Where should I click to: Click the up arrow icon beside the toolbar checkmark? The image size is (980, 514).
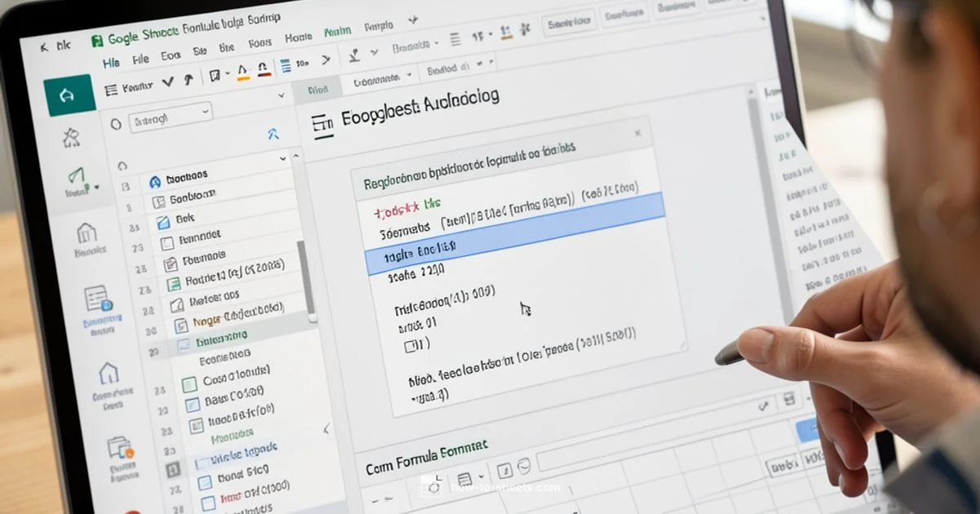point(187,79)
